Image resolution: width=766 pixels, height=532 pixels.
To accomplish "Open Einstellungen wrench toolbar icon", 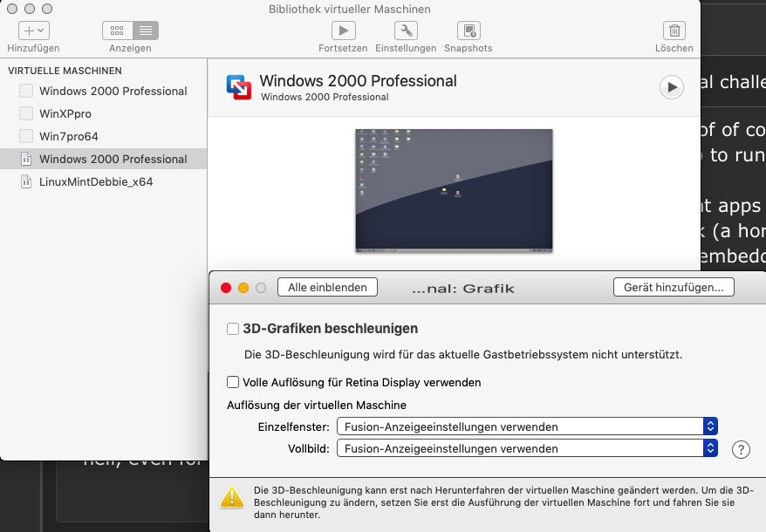I will click(x=406, y=31).
